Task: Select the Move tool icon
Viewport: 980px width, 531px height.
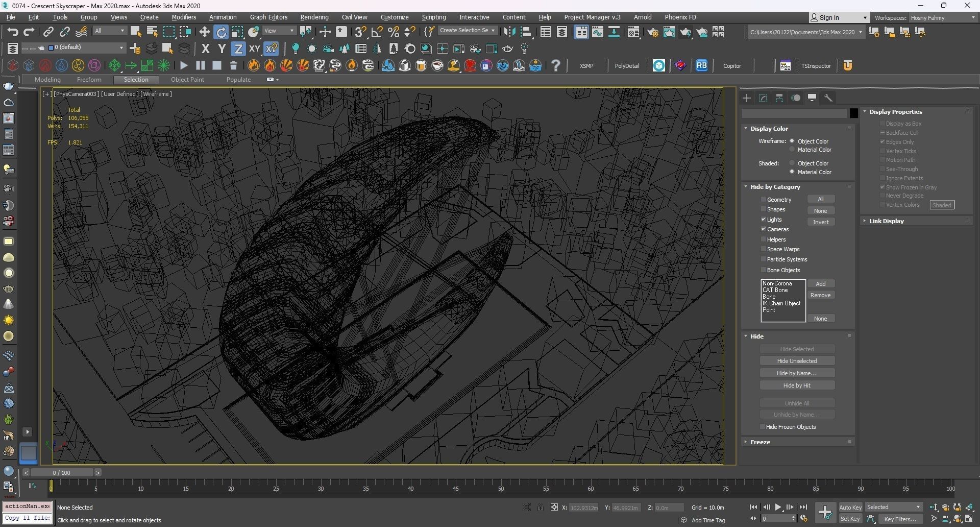Action: coord(204,32)
